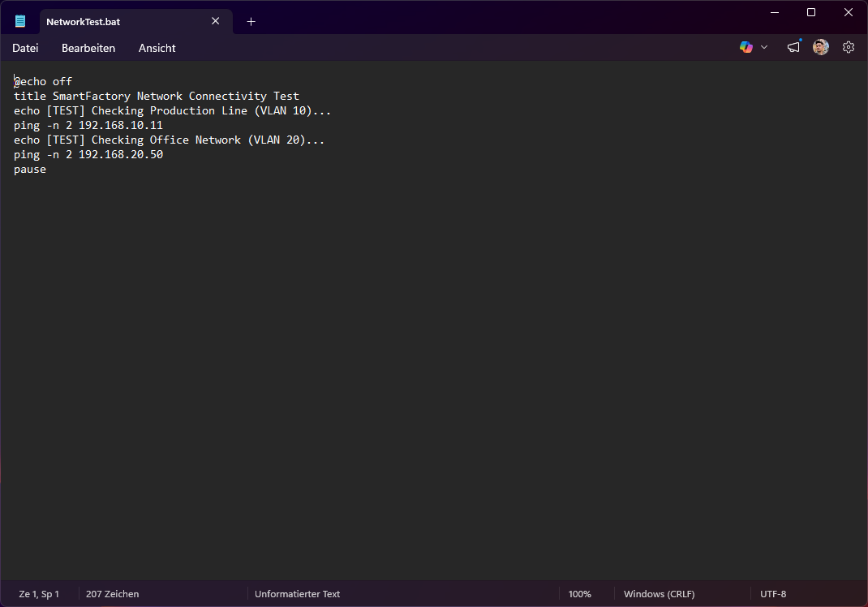The image size is (868, 607).
Task: Add a new tab with the plus icon
Action: (251, 22)
